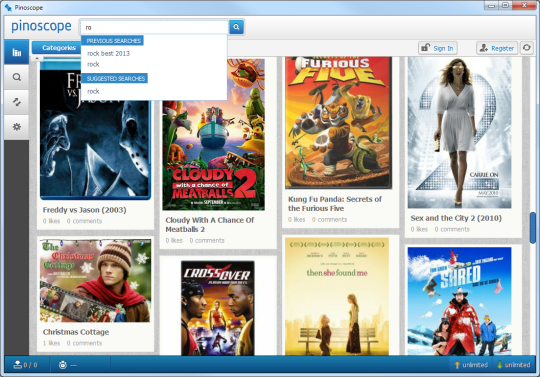Image resolution: width=540 pixels, height=377 pixels.
Task: Open the Shred movie poster
Action: (x=459, y=301)
